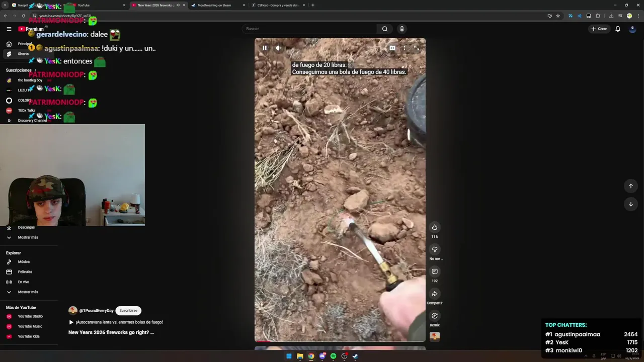Go to the previous Short with up arrow

pos(631,186)
